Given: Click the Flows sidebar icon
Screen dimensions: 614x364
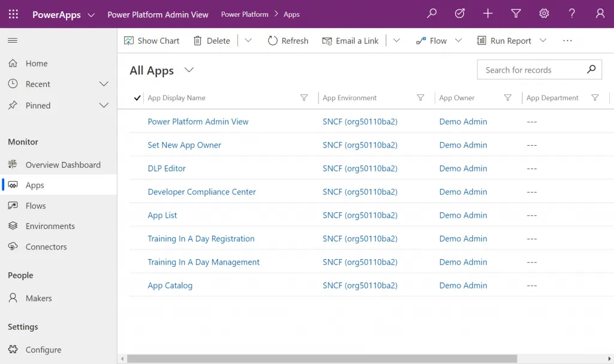Looking at the screenshot, I should pos(13,205).
